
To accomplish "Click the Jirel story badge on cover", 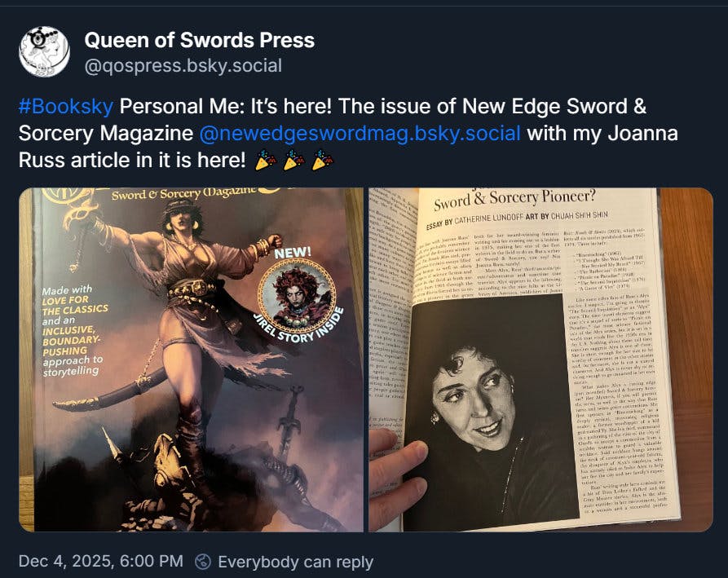I will [297, 296].
